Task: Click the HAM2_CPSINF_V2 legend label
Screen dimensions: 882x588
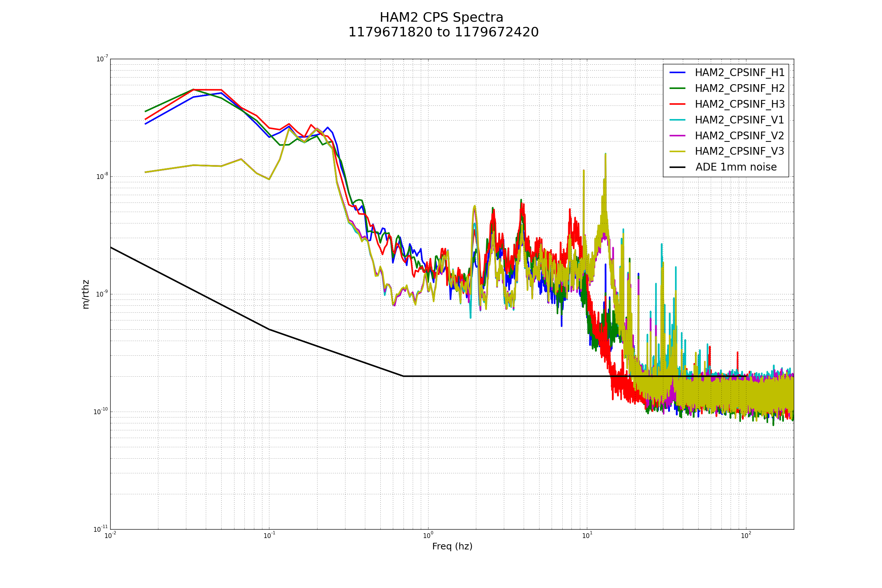Action: click(x=739, y=136)
